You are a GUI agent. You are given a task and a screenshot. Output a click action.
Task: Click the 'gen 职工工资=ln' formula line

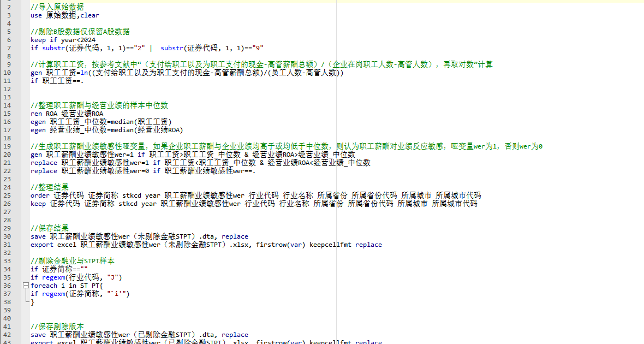pos(187,73)
